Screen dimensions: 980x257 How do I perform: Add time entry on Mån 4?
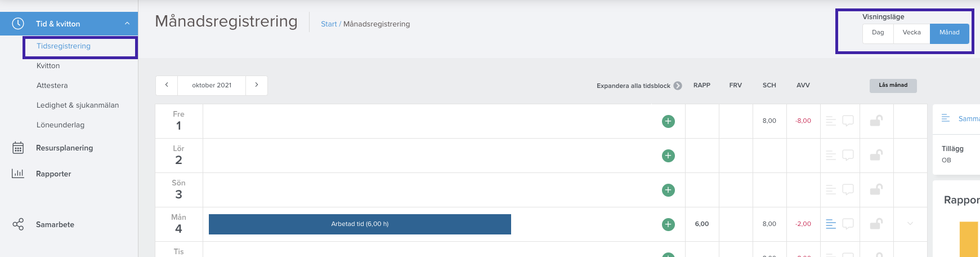point(668,224)
